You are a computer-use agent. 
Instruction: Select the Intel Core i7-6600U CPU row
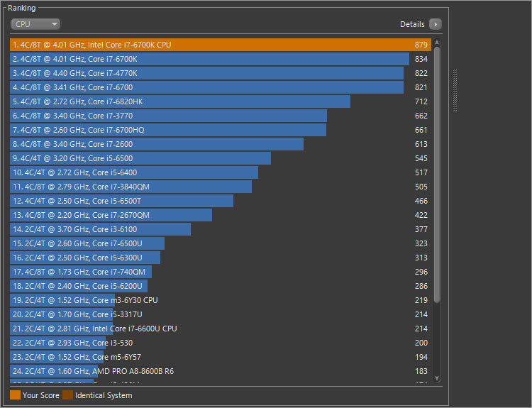tap(221, 329)
